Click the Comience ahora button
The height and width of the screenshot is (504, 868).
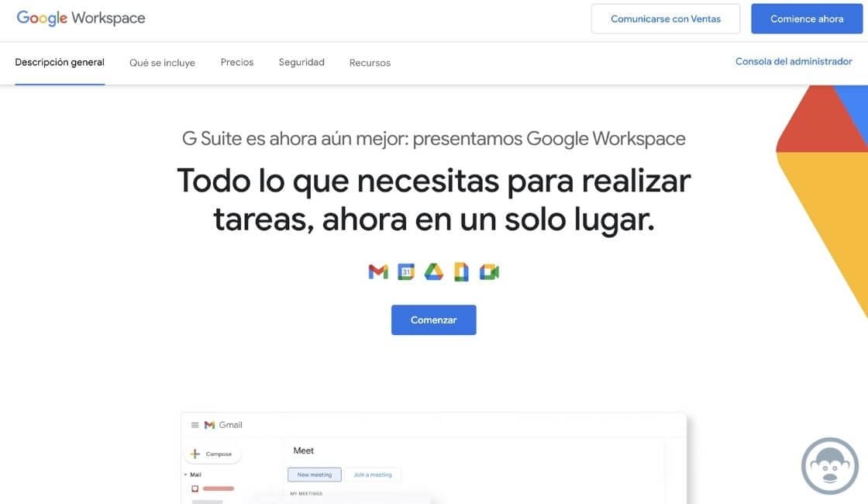click(x=807, y=19)
